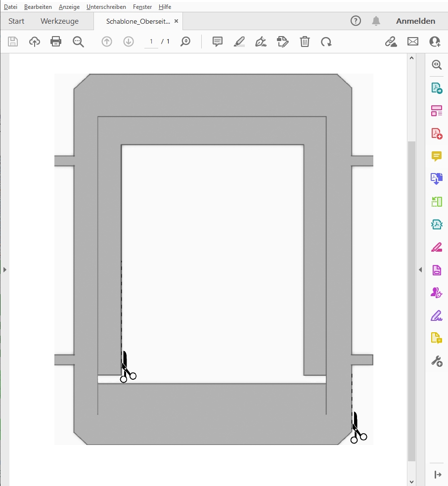Expand the tools sidebar at bottom arrow
The height and width of the screenshot is (486, 448).
(x=438, y=475)
